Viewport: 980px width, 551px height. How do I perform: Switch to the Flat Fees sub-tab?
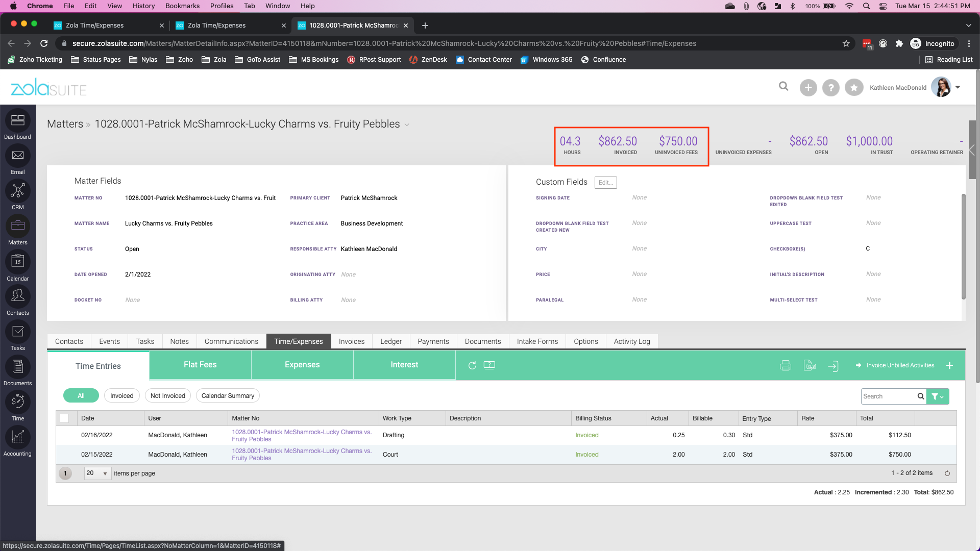tap(200, 365)
